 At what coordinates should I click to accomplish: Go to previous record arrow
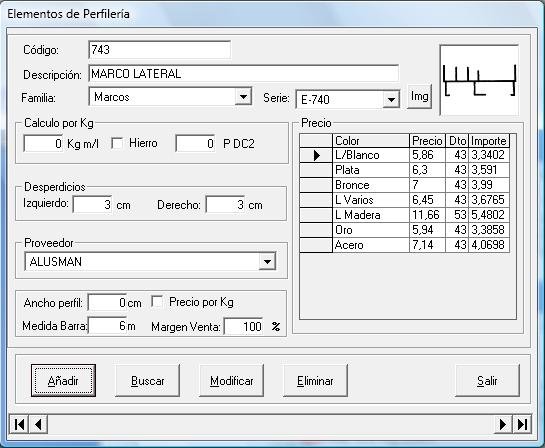[x=38, y=424]
